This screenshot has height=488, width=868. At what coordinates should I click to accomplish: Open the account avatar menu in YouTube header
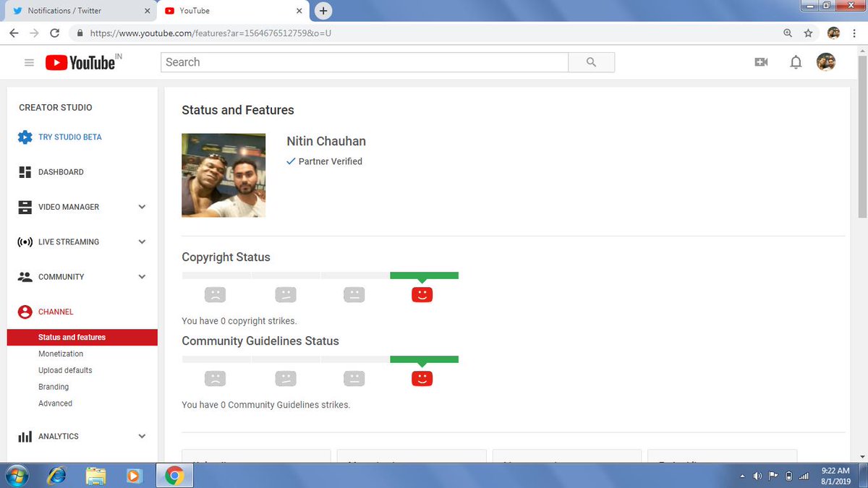826,62
